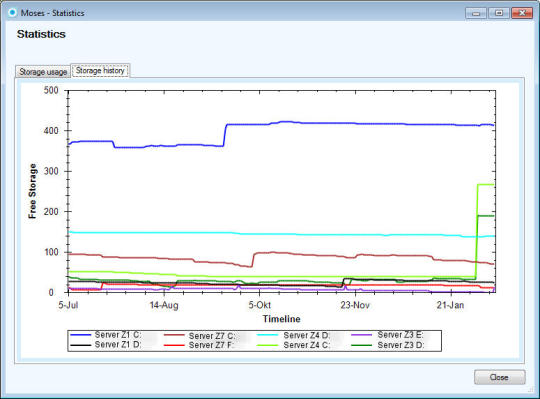
Task: Select the Storage history tab
Action: (x=100, y=71)
